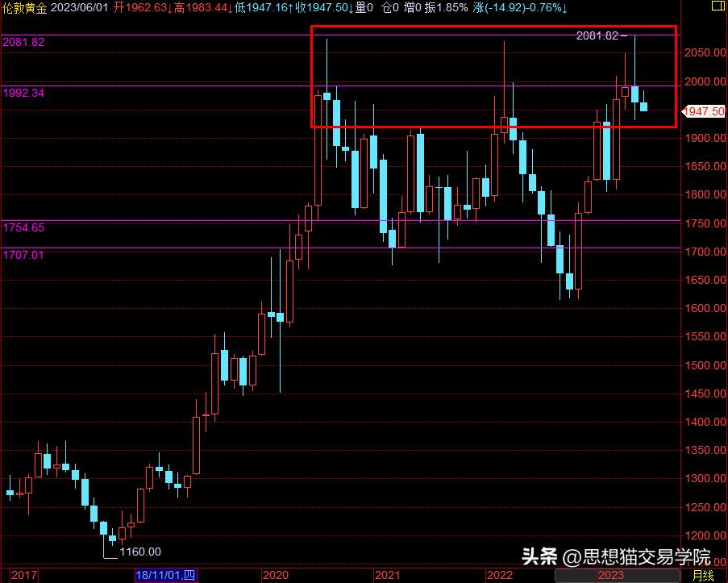Click the 收1947.50 close price value
Screen dimensions: 728x583
(325, 8)
